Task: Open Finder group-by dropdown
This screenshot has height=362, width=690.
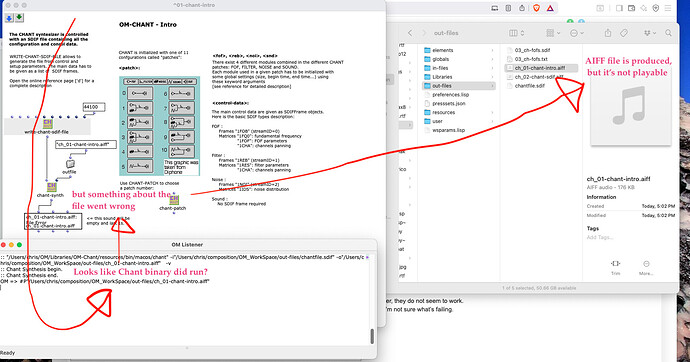Action: [553, 33]
